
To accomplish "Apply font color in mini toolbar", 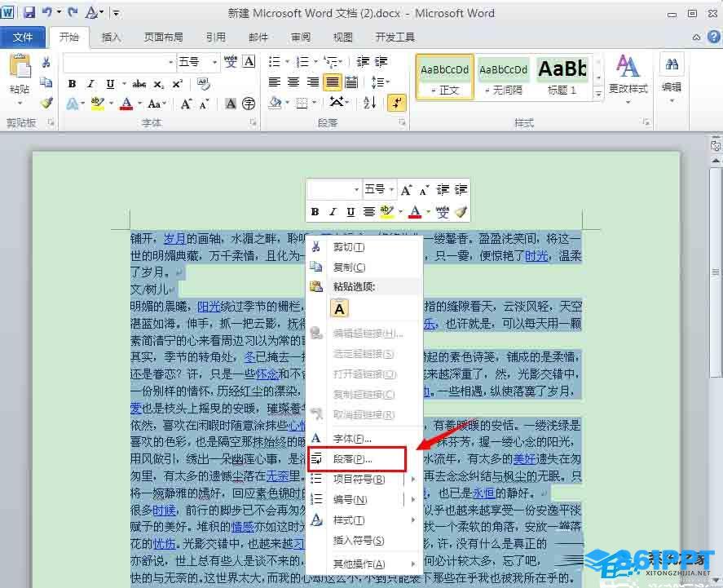I will coord(415,212).
